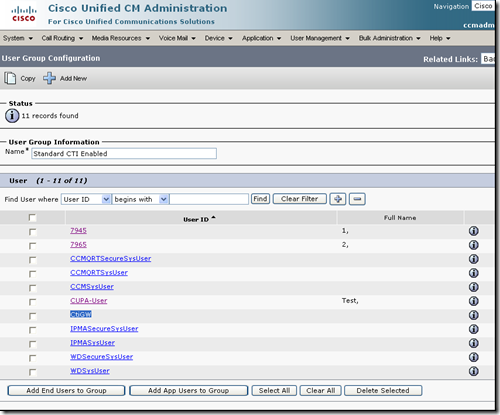Click the Add New plus icon
This screenshot has height=415, width=500.
click(49, 78)
